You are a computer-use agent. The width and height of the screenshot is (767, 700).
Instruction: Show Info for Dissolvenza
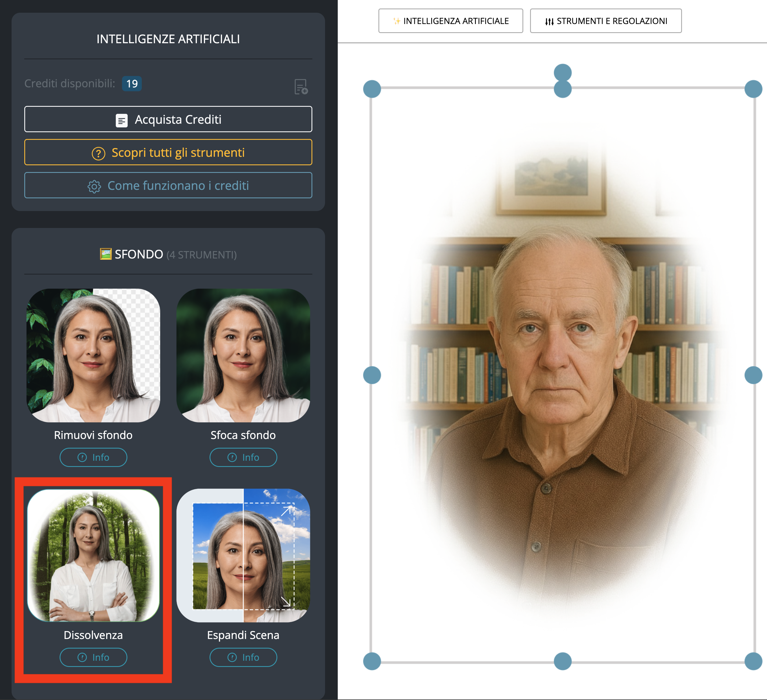93,657
